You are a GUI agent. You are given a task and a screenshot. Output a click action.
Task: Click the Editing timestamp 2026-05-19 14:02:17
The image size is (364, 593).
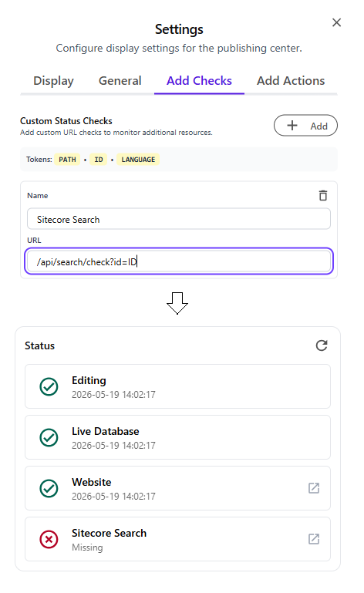pos(113,395)
